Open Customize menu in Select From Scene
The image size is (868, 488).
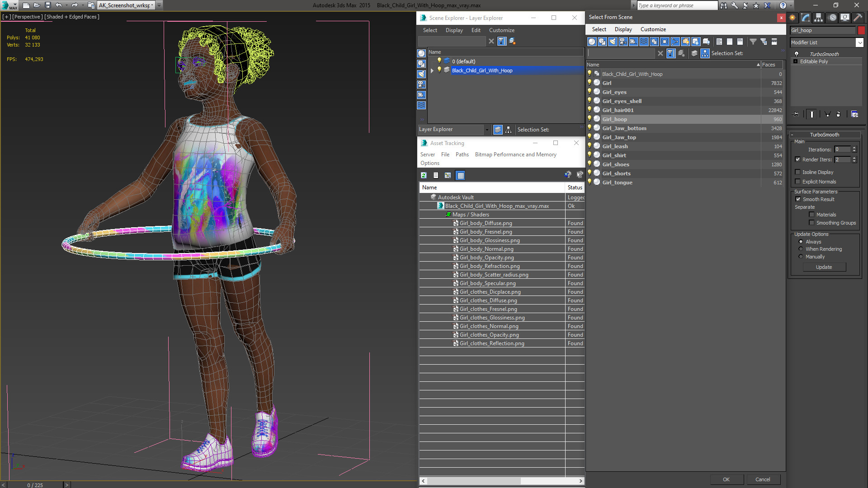(653, 29)
